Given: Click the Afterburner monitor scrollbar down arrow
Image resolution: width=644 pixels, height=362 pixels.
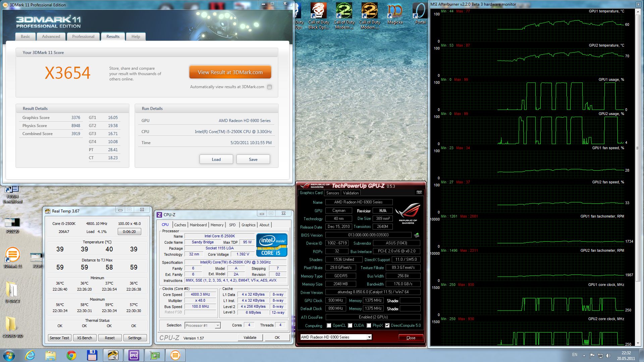Looking at the screenshot, I should point(638,344).
